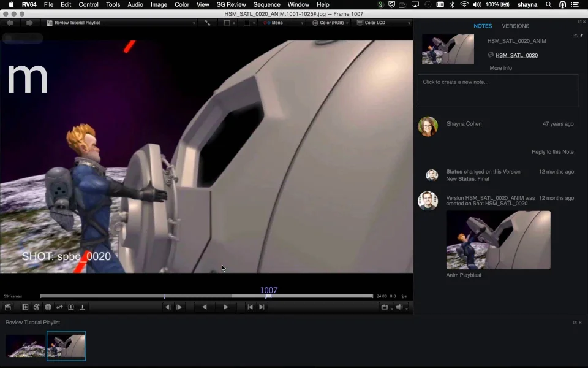The image size is (588, 368).
Task: Open the Apple menu
Action: click(x=11, y=4)
